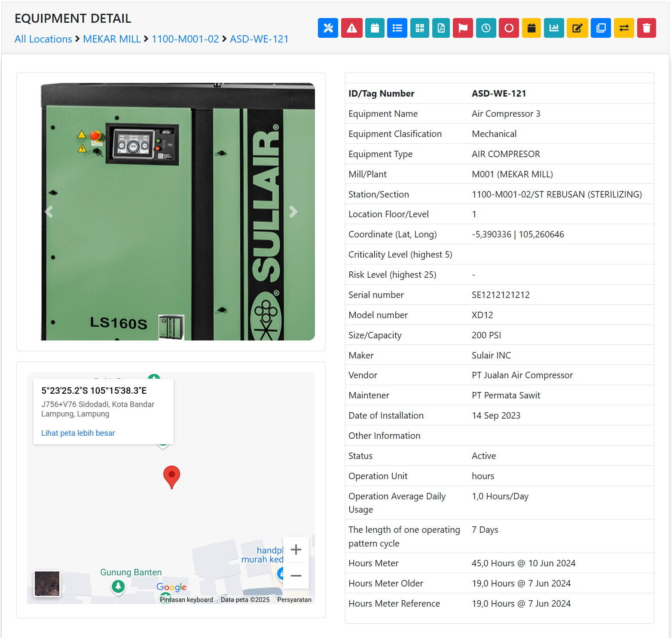672x638 pixels.
Task: Click the yellow edit pencil icon
Action: coord(577,28)
